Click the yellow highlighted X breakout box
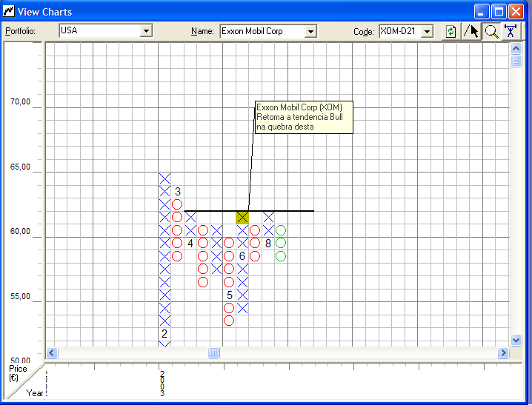Viewport: 532px width, 405px height. click(x=242, y=217)
